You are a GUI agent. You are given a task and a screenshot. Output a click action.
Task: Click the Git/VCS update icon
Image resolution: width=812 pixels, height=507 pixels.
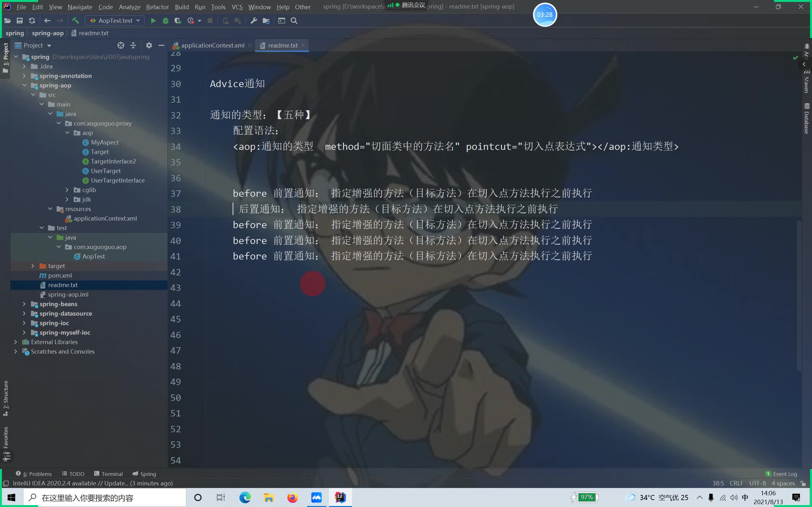coord(32,21)
